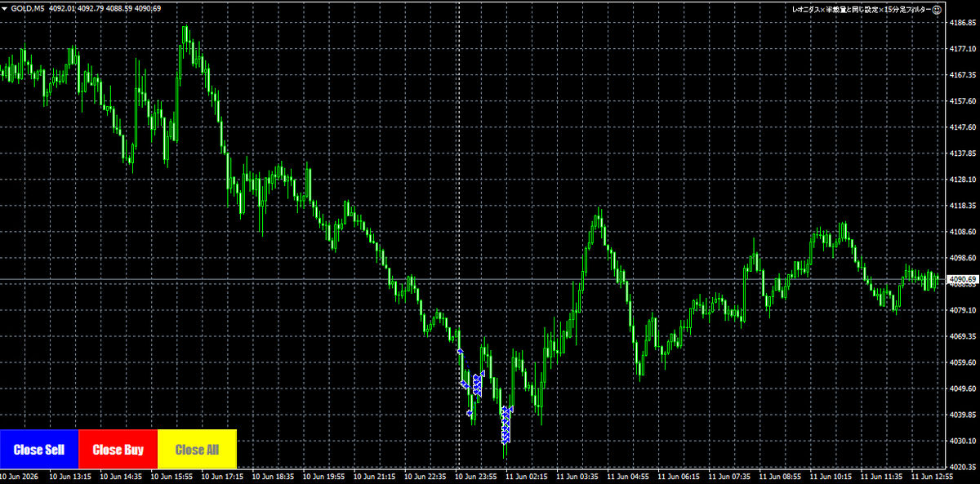Click the 4147.60 price scale label
The height and width of the screenshot is (484, 980).
pos(964,127)
